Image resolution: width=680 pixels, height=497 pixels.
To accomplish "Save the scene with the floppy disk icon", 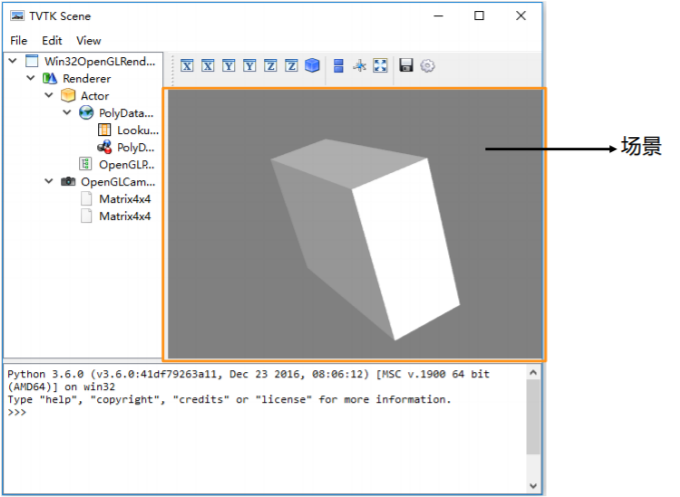I will coord(406,66).
